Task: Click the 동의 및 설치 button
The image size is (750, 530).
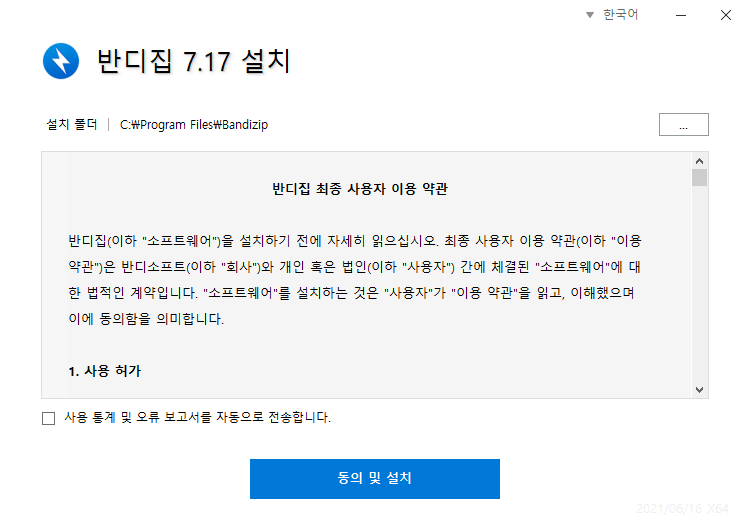Action: 375,479
